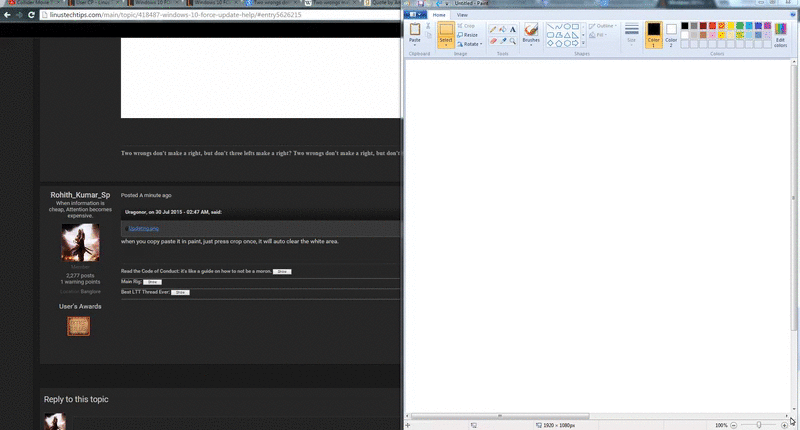
Task: Open Rohith_Kumar_Sp's profile name link
Action: [80, 195]
